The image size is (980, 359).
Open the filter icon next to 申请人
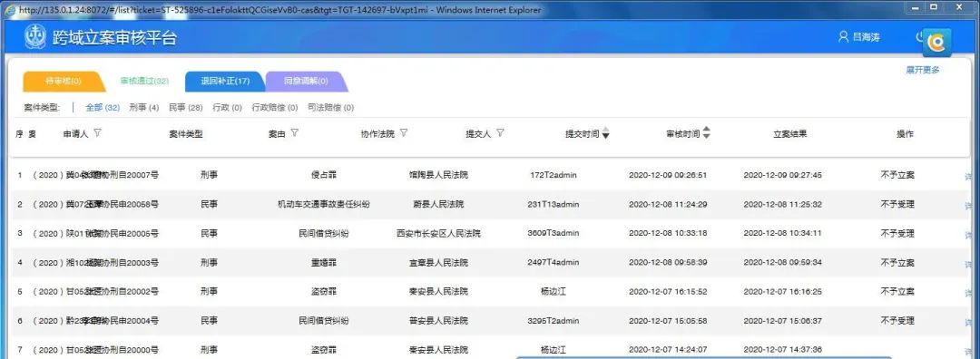[97, 133]
